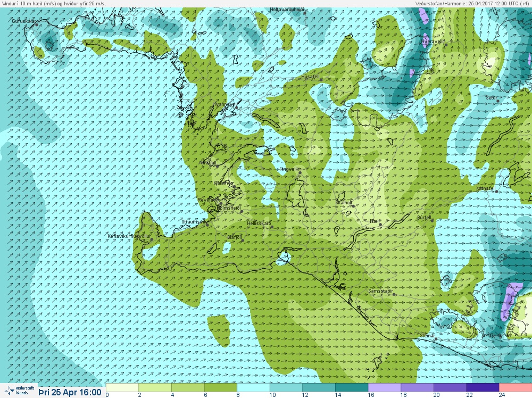Click the Setur station label
532x398 pixels.
coord(491,98)
